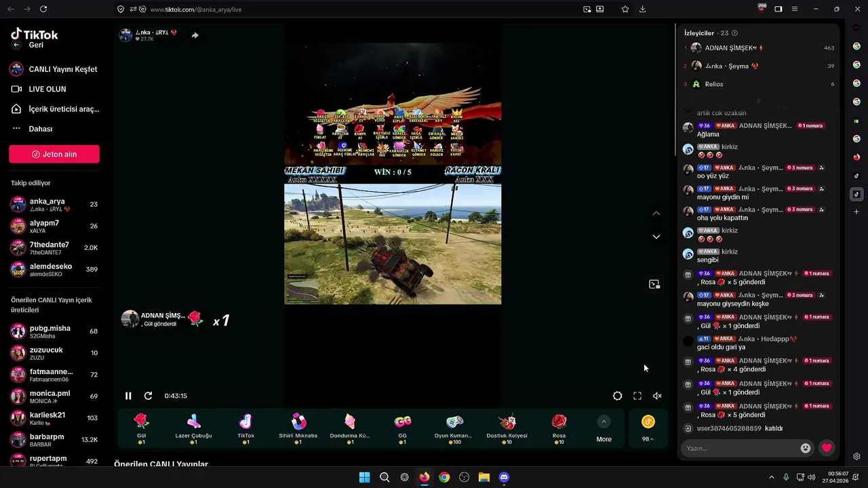The image size is (868, 488).
Task: Click the Jeton alın button
Action: coord(54,154)
